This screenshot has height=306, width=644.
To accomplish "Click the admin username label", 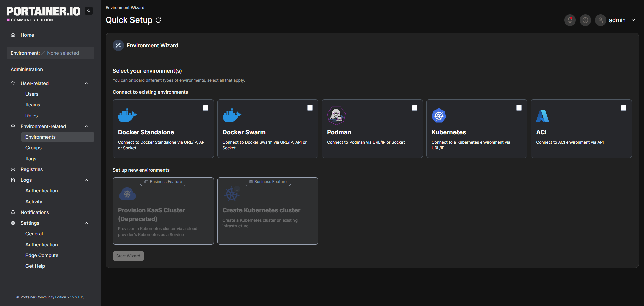I will point(617,20).
